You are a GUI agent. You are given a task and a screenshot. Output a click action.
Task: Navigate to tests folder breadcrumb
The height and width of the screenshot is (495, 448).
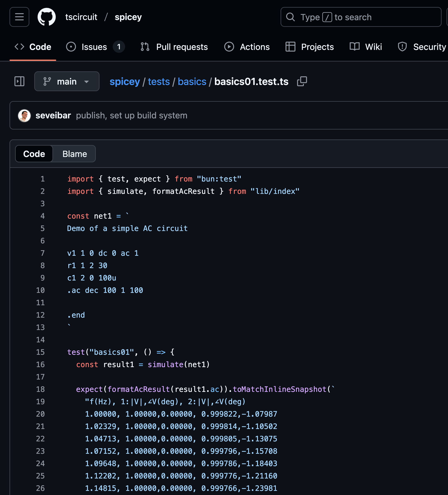(x=159, y=81)
